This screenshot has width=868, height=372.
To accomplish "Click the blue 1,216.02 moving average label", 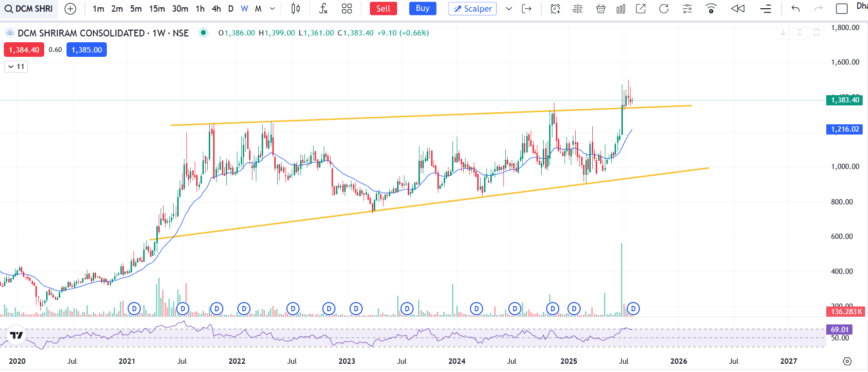I will [845, 129].
